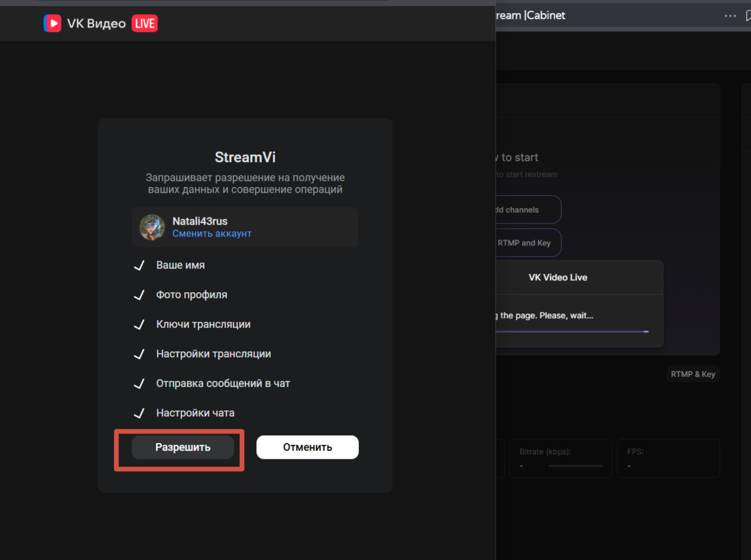Click the checkmark beside Ваше имя
The width and height of the screenshot is (751, 560).
pyautogui.click(x=139, y=266)
